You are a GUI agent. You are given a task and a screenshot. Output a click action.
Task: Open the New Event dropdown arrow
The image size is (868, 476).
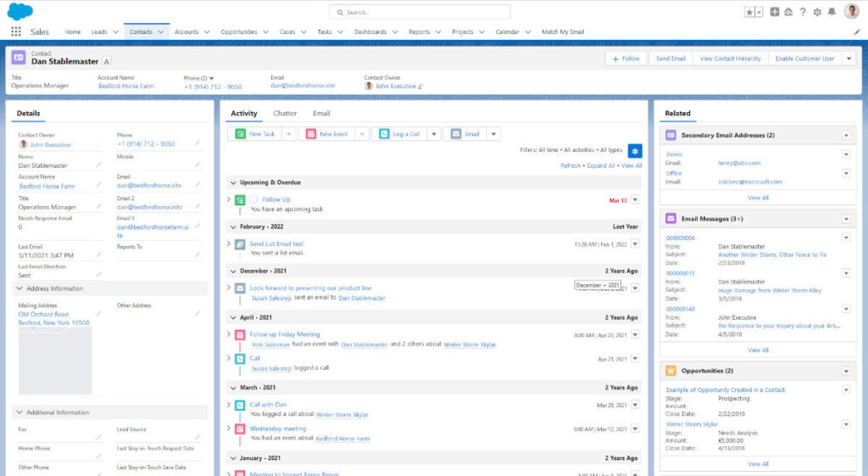[362, 134]
